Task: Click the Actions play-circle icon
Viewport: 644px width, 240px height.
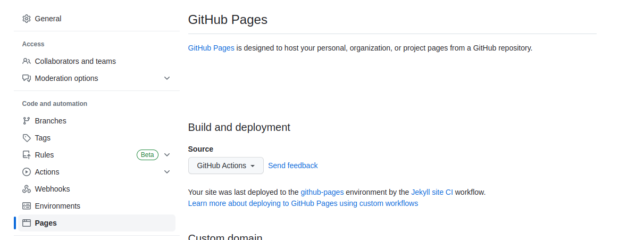Action: pos(27,172)
